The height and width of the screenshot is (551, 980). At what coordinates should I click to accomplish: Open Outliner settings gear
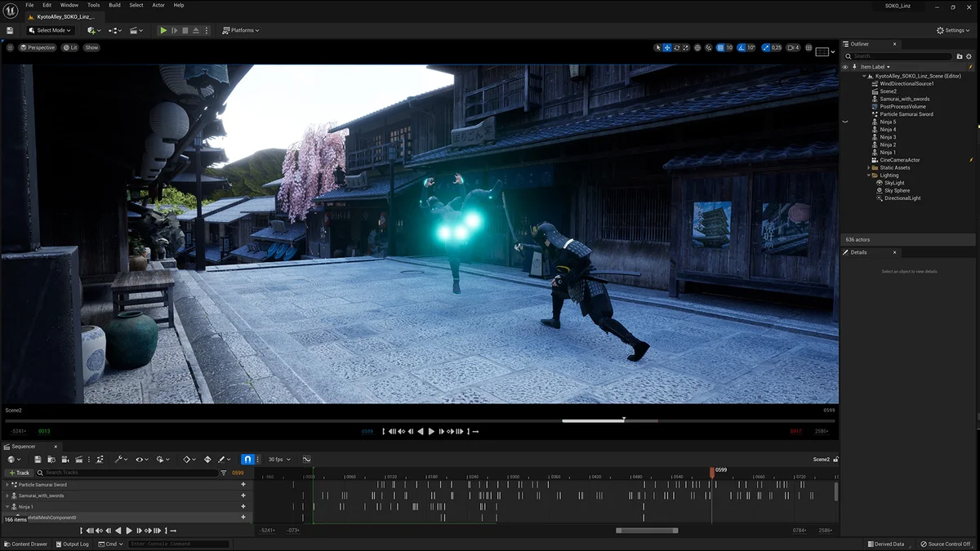(x=970, y=56)
